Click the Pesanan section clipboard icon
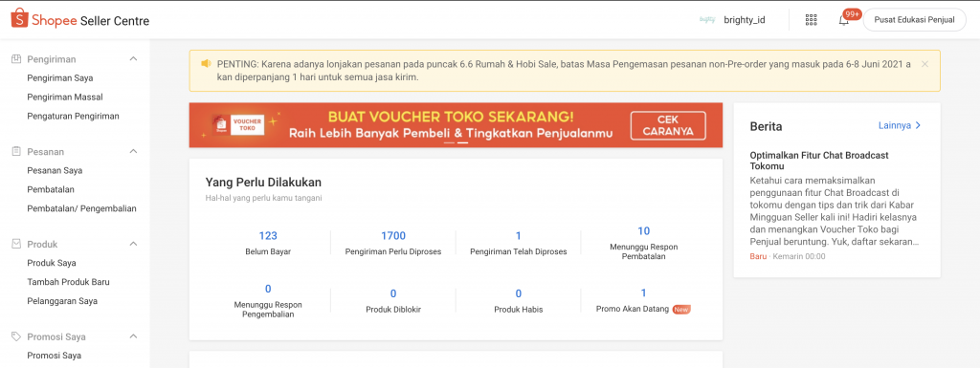This screenshot has width=980, height=368. tap(16, 152)
